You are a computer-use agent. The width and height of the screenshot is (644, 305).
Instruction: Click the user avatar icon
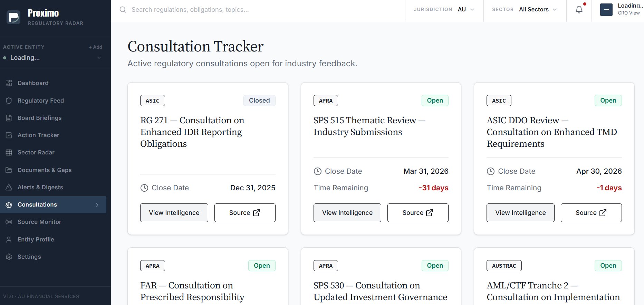pos(606,10)
